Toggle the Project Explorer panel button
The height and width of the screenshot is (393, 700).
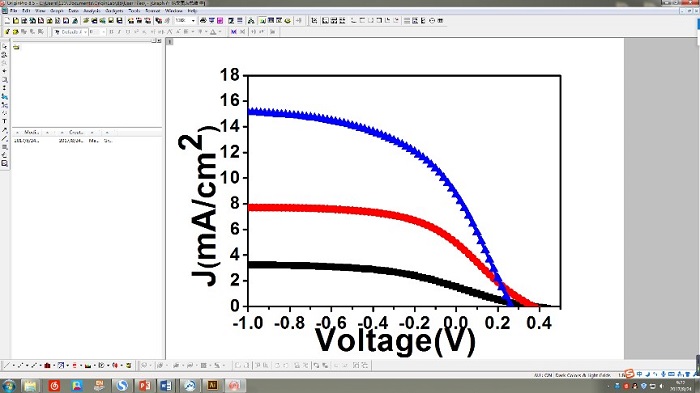point(262,21)
